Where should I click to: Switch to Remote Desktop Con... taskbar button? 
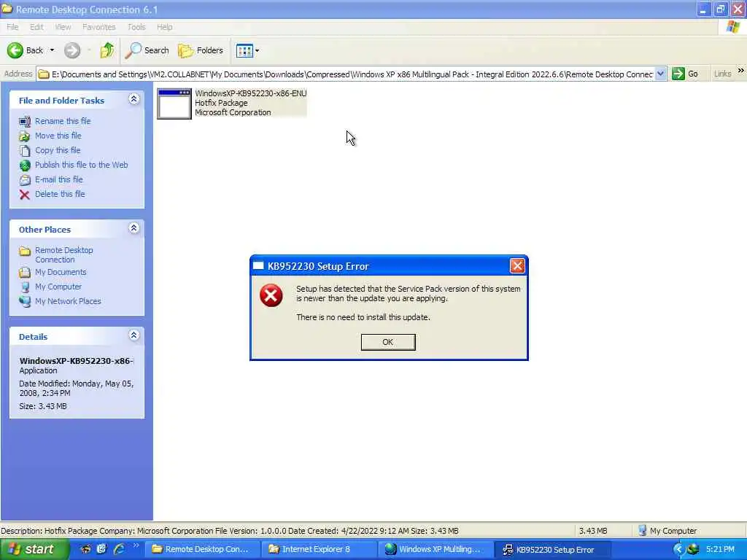click(202, 550)
